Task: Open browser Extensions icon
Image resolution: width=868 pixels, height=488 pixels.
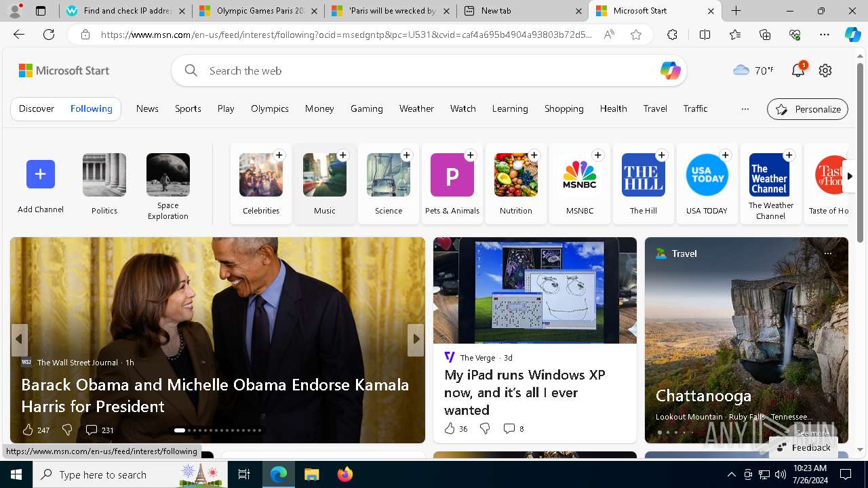Action: tap(672, 35)
